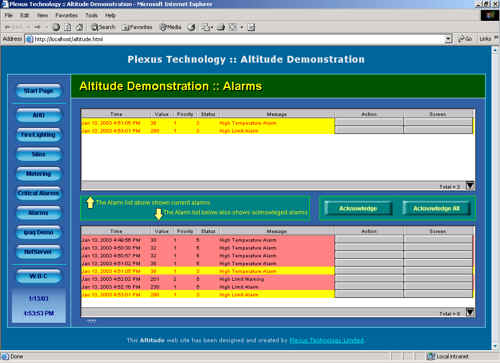
Task: Open the History toolbar icon
Action: pos(191,27)
